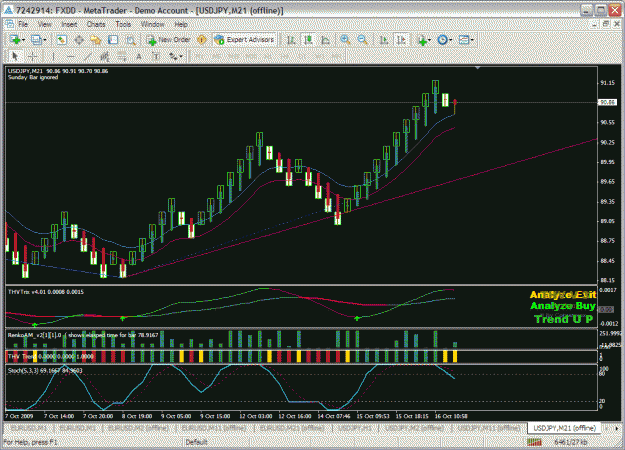Select the trendline drawing tool
Viewport: 625px width, 450px height.
pos(88,56)
